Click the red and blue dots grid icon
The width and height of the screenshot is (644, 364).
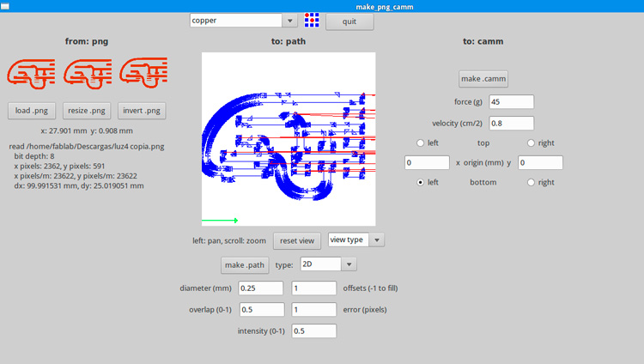[x=312, y=20]
